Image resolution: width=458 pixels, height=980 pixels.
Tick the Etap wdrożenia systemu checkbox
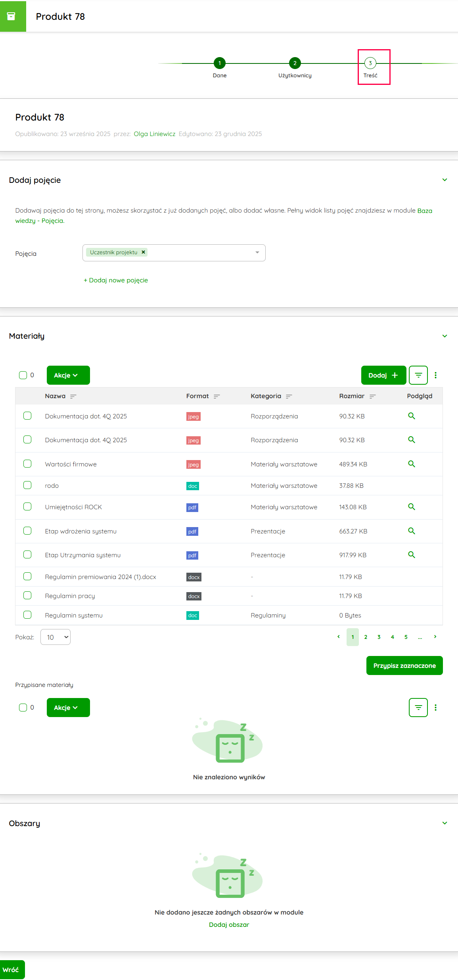[x=27, y=531]
